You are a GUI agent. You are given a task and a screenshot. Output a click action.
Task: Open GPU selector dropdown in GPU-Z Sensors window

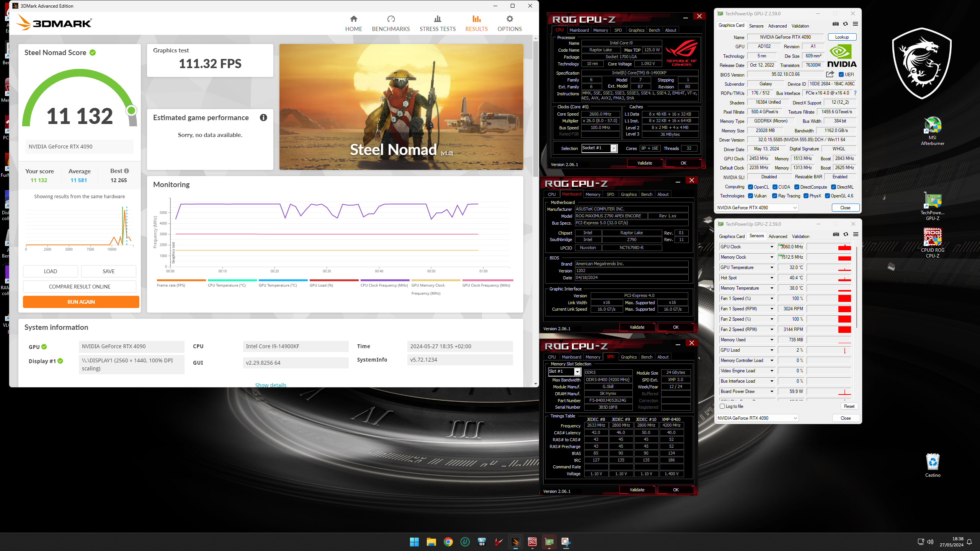pyautogui.click(x=757, y=418)
